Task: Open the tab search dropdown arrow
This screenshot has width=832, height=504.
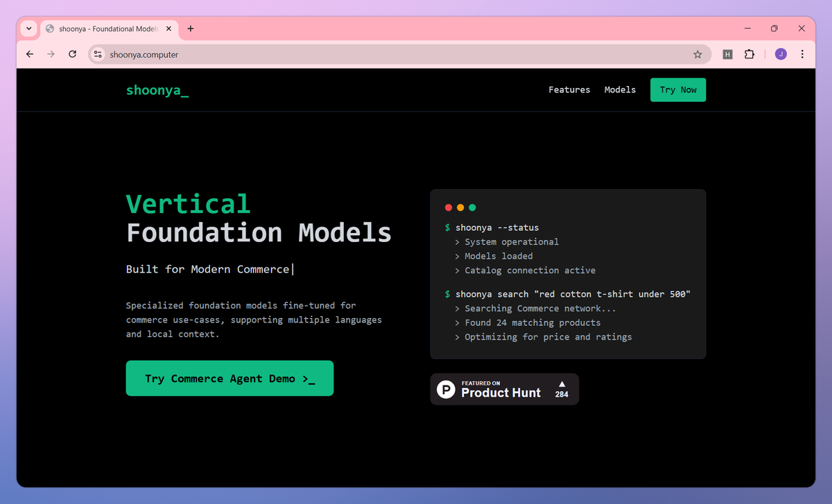Action: [28, 28]
